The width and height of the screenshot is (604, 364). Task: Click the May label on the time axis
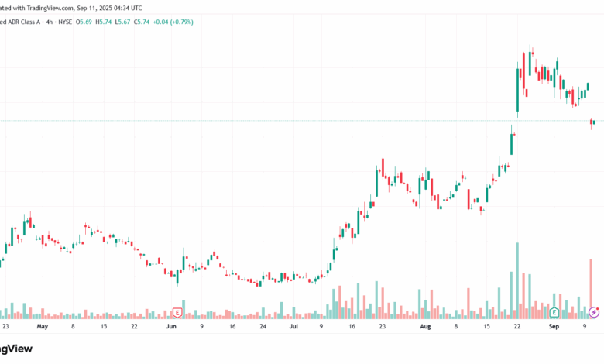[43, 327]
